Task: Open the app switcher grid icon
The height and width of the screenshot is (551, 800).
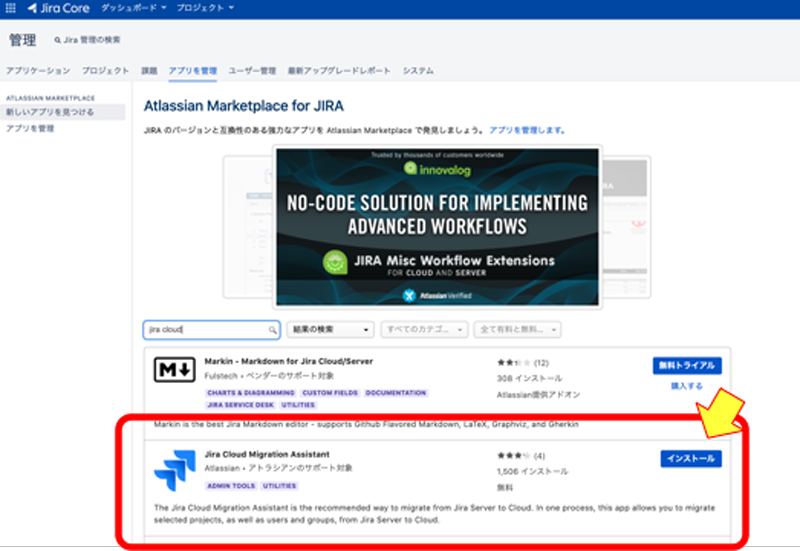Action: pos(10,8)
